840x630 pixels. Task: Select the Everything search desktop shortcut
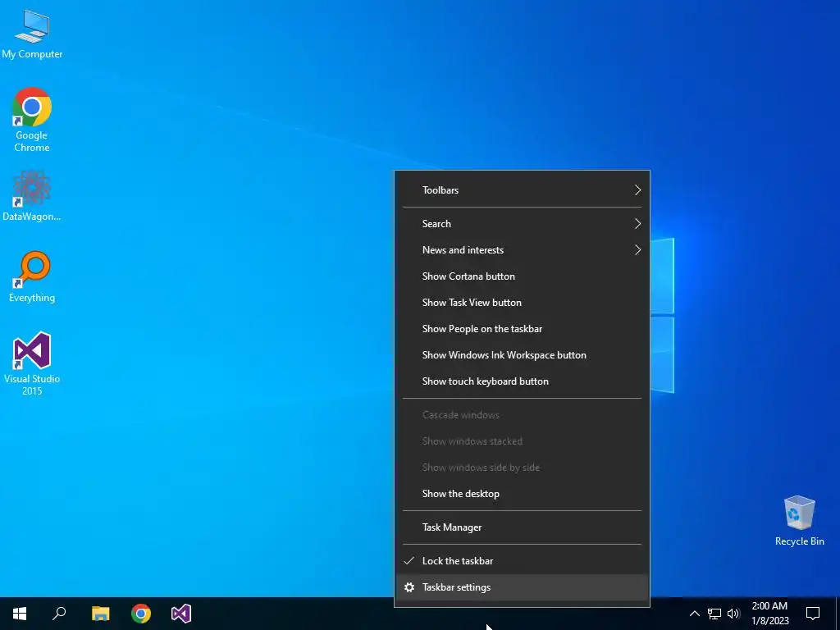coord(32,277)
